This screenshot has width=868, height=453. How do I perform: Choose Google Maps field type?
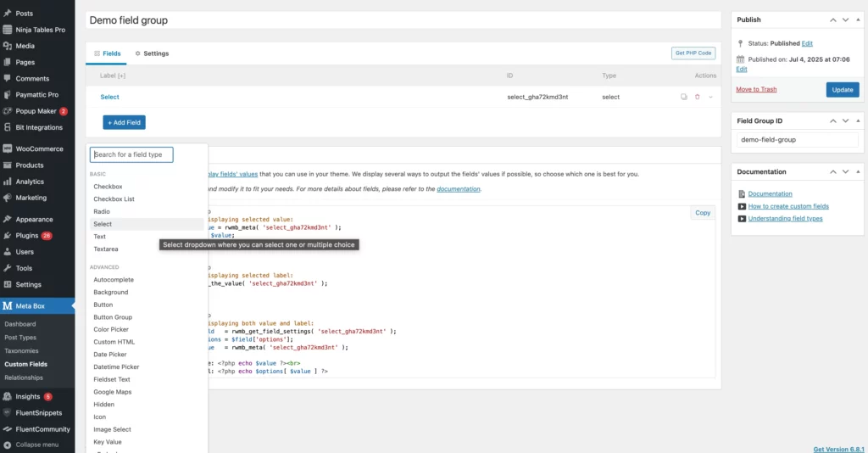point(113,392)
